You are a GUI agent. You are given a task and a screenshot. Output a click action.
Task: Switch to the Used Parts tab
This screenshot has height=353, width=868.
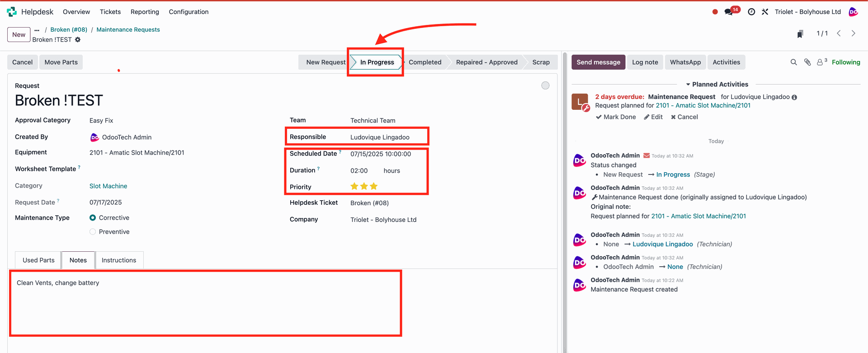38,260
